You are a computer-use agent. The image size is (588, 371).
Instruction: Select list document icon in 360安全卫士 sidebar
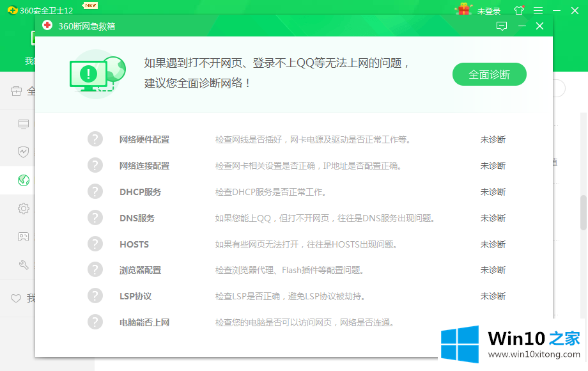pos(23,124)
